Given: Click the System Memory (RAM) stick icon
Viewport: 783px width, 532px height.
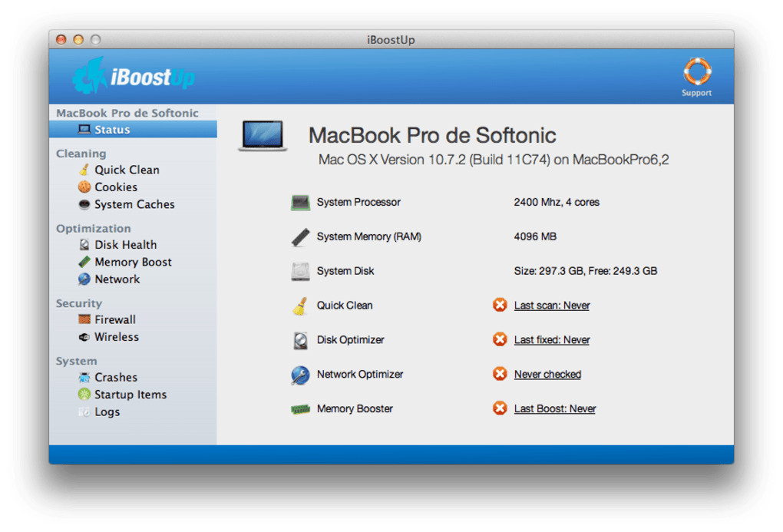Looking at the screenshot, I should pyautogui.click(x=300, y=236).
